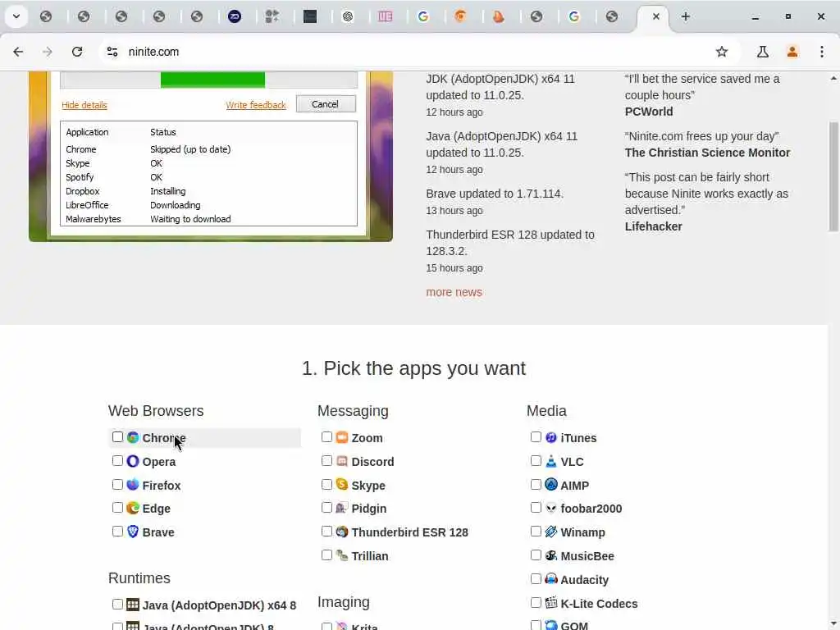Click the Trillian app icon
Screen dimensions: 840x630
tap(342, 555)
